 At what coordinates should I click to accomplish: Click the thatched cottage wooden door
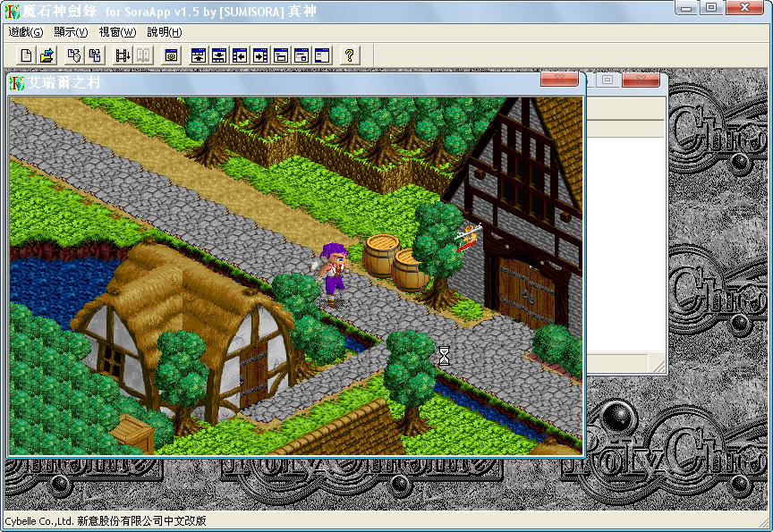tap(253, 375)
